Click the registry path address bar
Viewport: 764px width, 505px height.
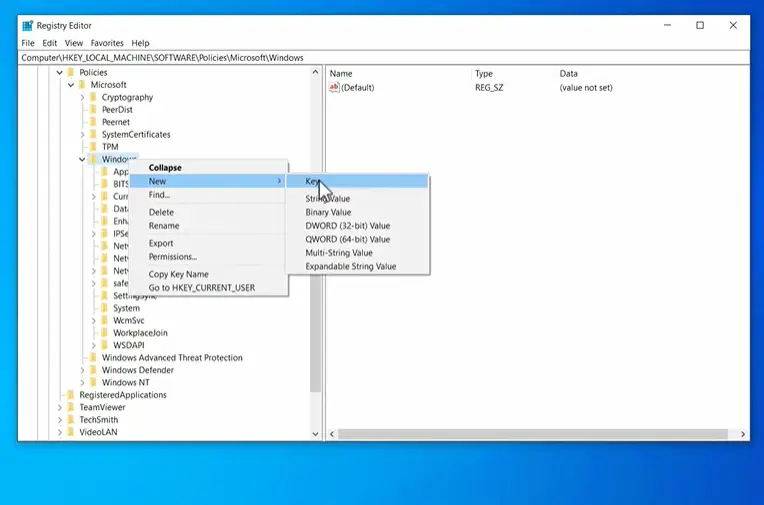coord(384,58)
